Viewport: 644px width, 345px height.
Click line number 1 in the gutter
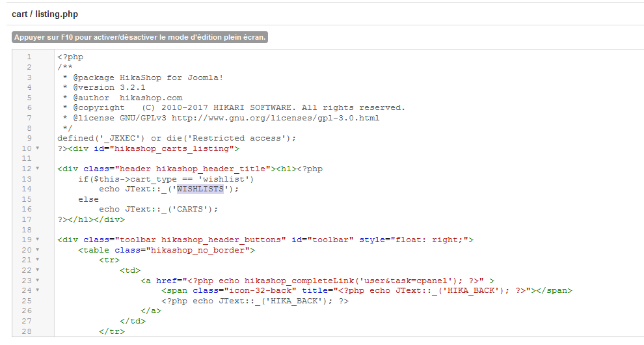29,57
